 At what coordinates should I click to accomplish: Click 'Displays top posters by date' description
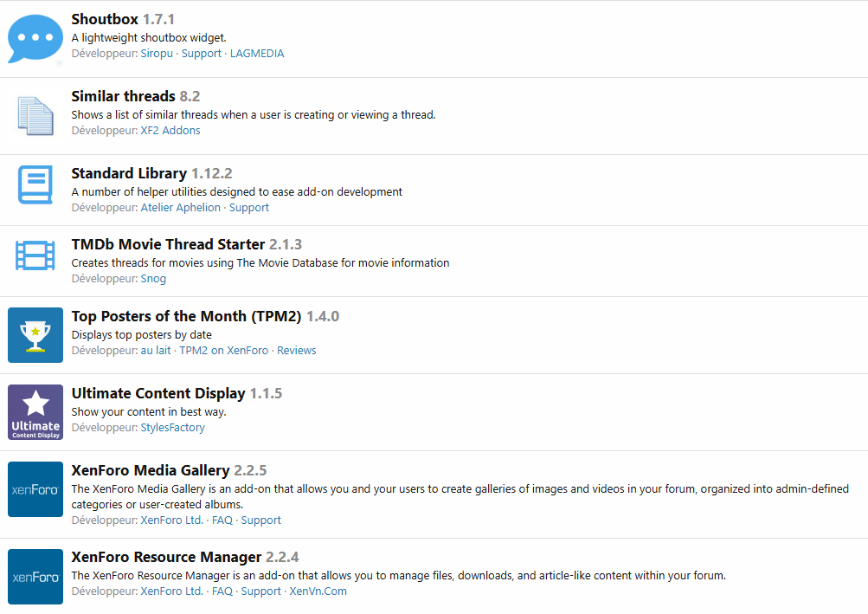point(142,334)
